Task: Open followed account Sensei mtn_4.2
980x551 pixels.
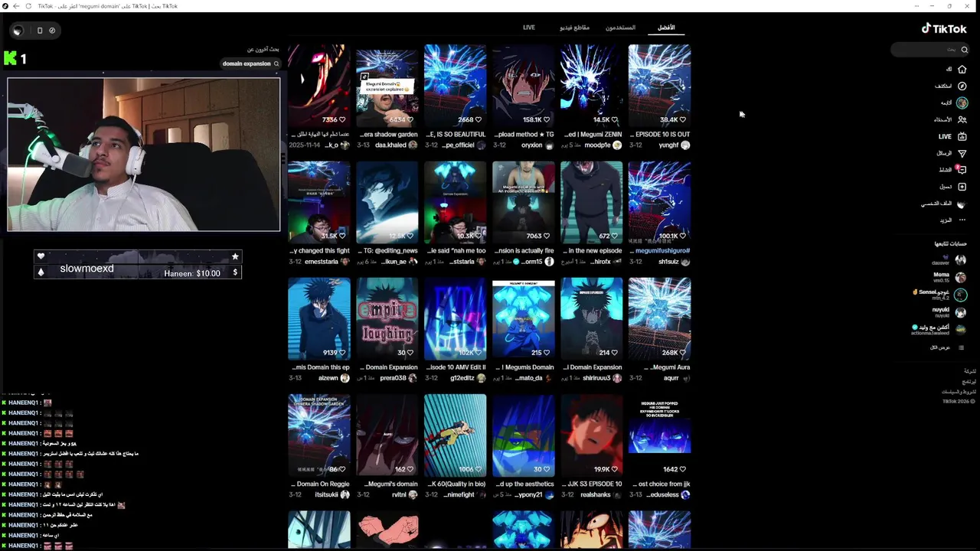Action: [x=939, y=295]
